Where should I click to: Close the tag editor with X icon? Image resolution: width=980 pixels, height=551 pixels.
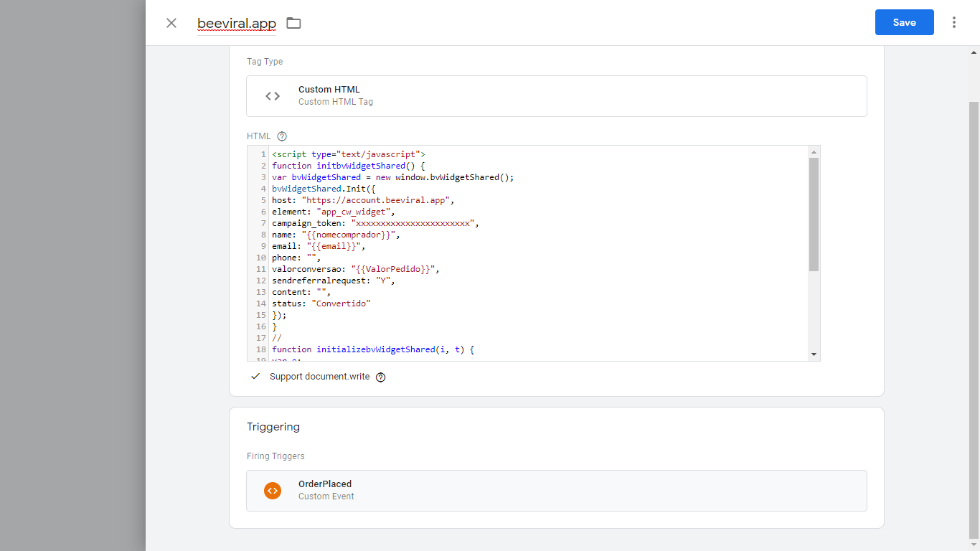[171, 23]
